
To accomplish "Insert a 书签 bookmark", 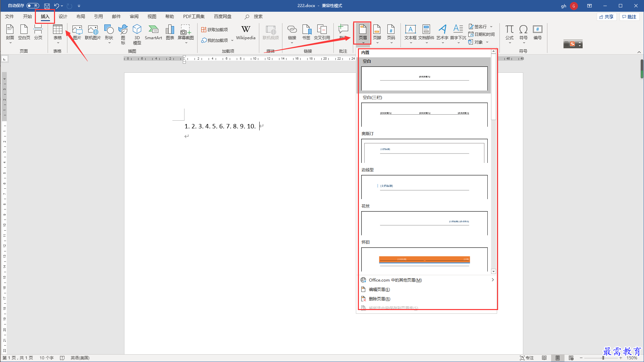I will point(306,33).
